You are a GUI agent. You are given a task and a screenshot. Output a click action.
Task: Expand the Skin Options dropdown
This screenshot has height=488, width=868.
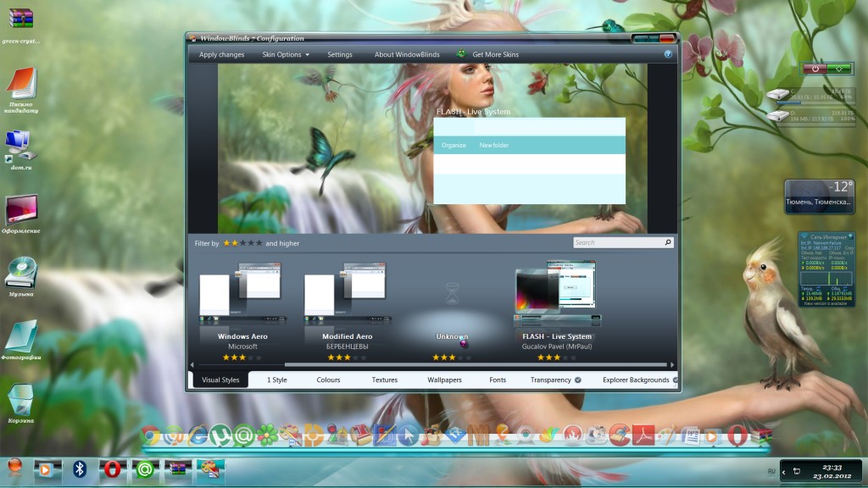pos(286,55)
